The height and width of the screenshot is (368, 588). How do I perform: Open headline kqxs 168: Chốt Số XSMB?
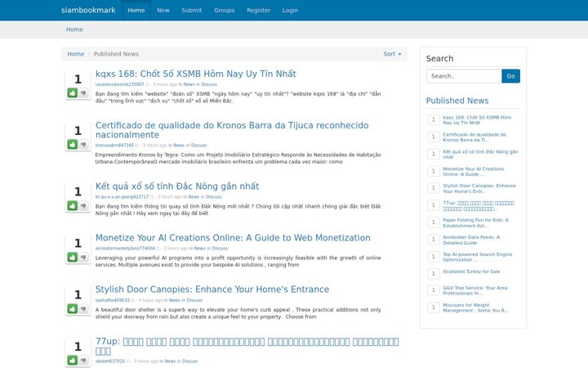196,74
